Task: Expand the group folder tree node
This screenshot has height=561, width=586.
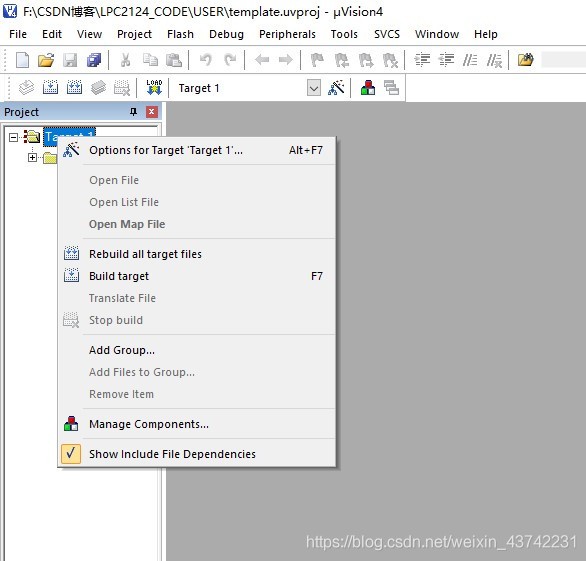Action: [33, 158]
